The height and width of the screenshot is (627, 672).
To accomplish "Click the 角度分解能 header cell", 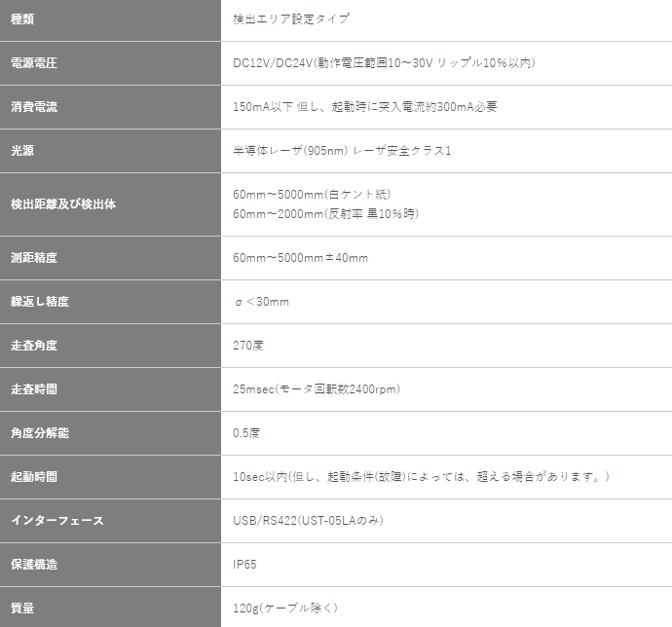I will [40, 432].
